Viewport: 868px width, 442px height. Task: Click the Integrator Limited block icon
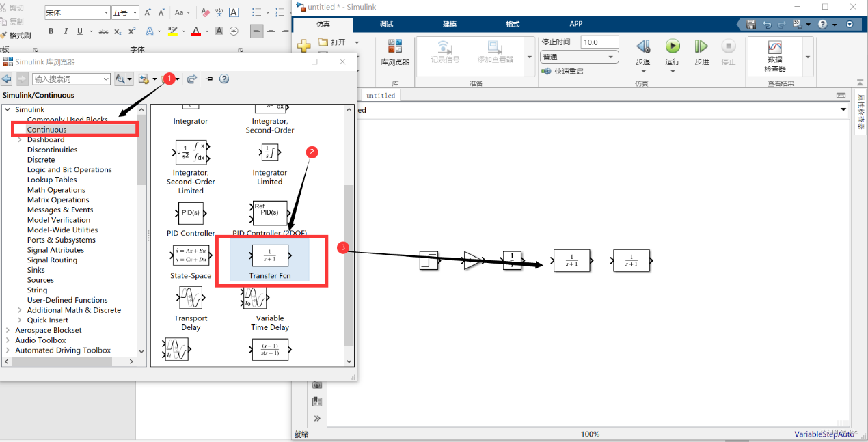[x=270, y=152]
